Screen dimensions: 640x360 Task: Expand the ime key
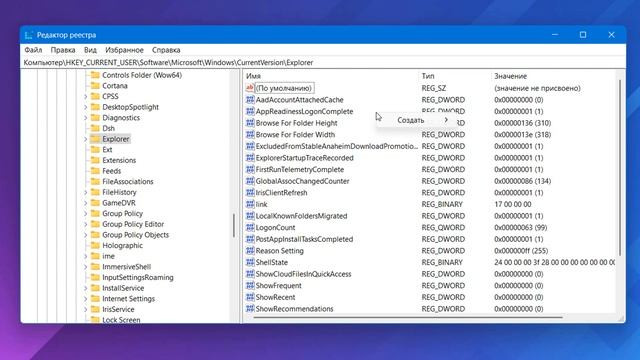[x=86, y=256]
